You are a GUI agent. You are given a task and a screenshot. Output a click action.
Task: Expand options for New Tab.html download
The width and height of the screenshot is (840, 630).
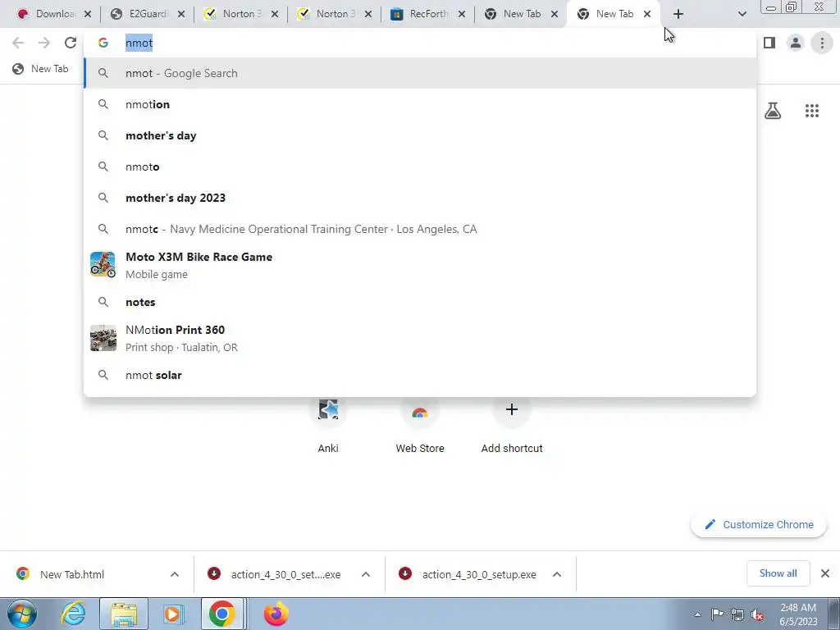click(175, 574)
